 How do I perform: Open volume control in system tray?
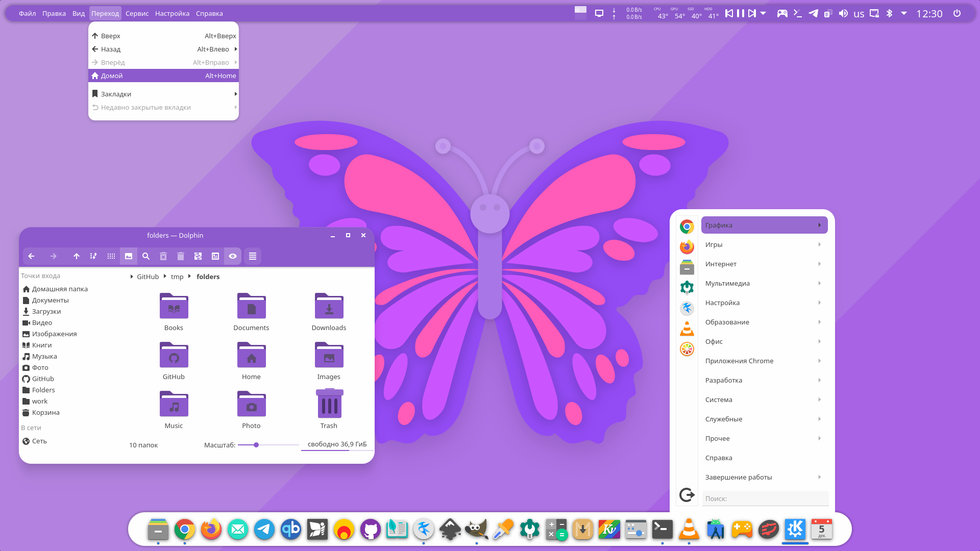(843, 13)
